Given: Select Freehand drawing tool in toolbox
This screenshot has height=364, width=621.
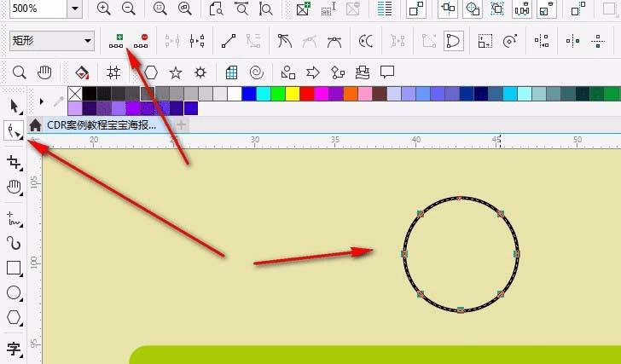Looking at the screenshot, I should coord(15,219).
